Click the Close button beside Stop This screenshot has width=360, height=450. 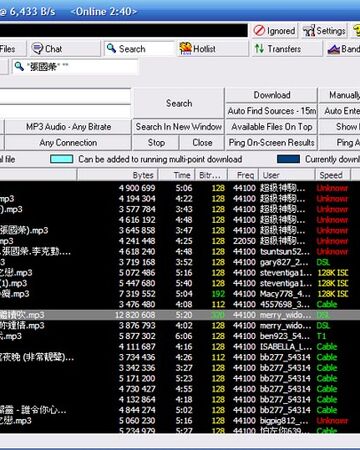click(x=202, y=143)
